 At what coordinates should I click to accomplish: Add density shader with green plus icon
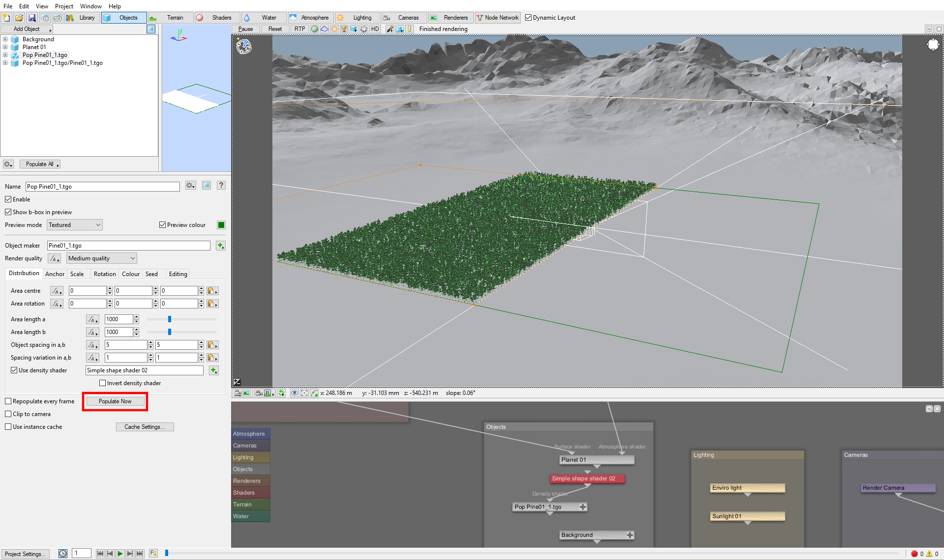click(214, 370)
